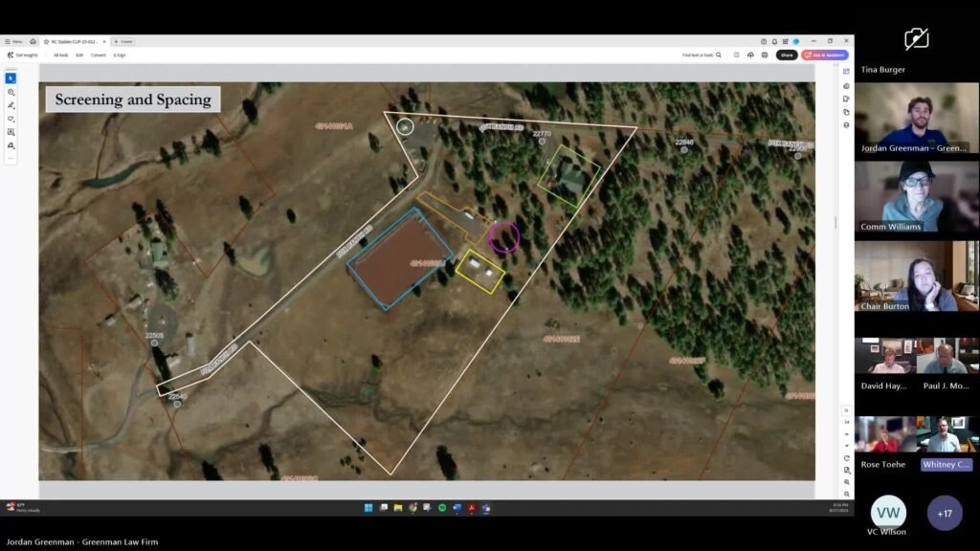Toggle the camera-off icon at top right

pyautogui.click(x=916, y=39)
